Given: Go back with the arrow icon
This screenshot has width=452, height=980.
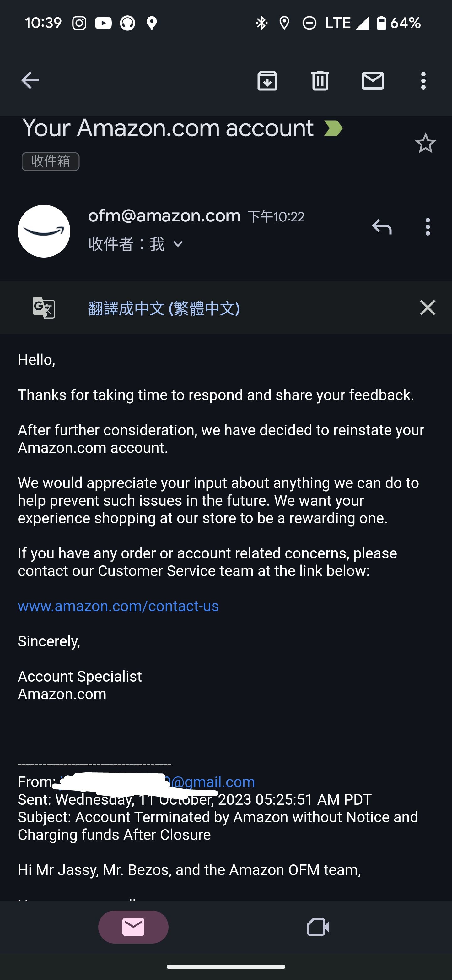Looking at the screenshot, I should coord(30,80).
